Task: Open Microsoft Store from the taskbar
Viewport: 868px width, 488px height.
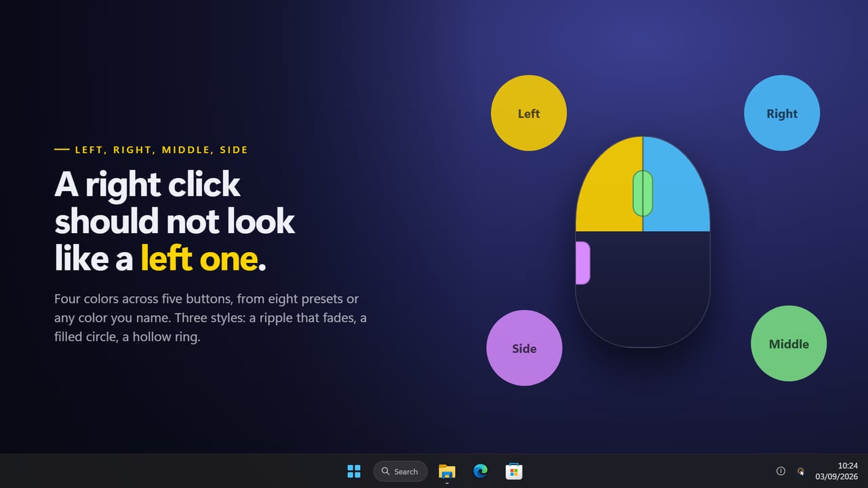Action: (x=514, y=471)
